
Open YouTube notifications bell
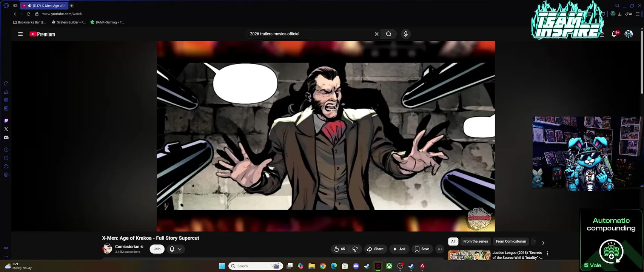(x=615, y=34)
